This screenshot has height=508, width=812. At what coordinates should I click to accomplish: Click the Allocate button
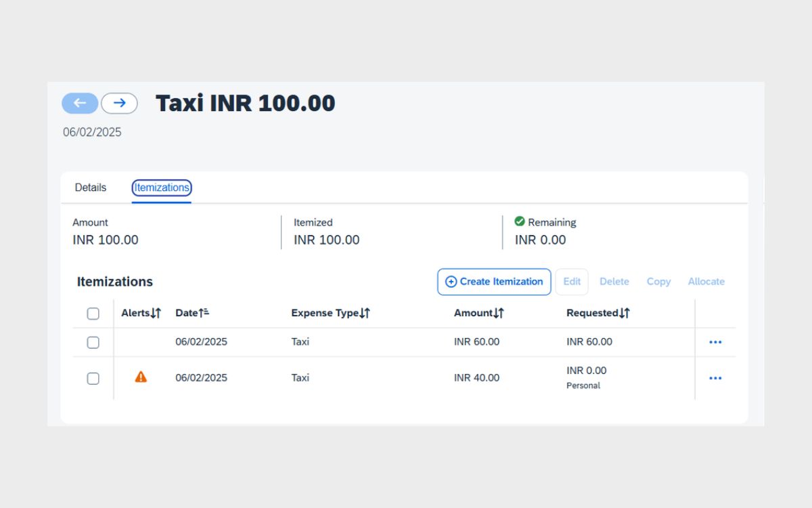click(x=706, y=282)
